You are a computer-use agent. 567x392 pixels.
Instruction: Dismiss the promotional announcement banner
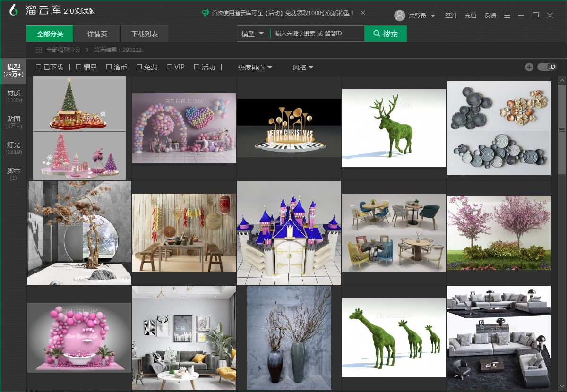tap(362, 13)
